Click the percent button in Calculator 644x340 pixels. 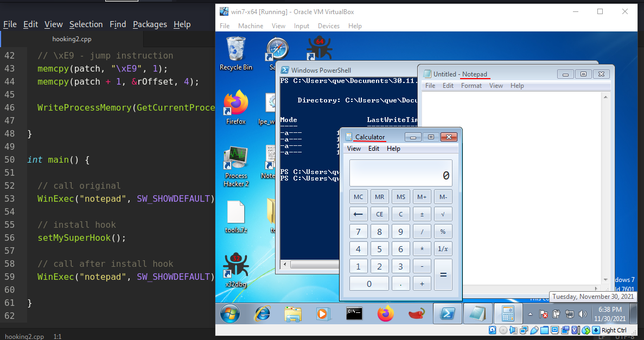point(443,232)
